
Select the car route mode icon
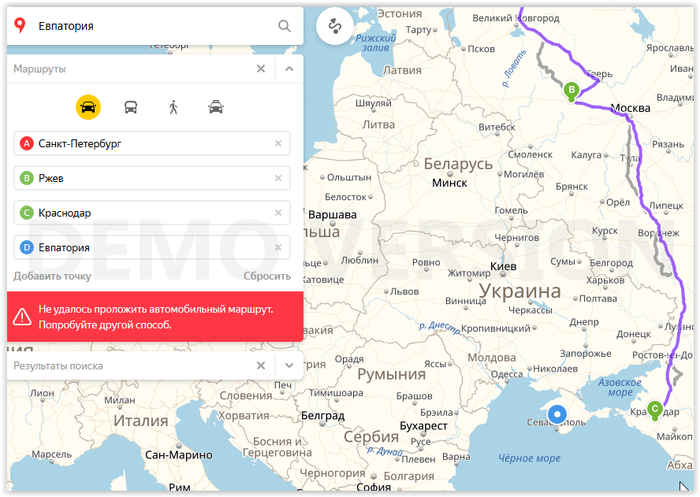click(88, 107)
